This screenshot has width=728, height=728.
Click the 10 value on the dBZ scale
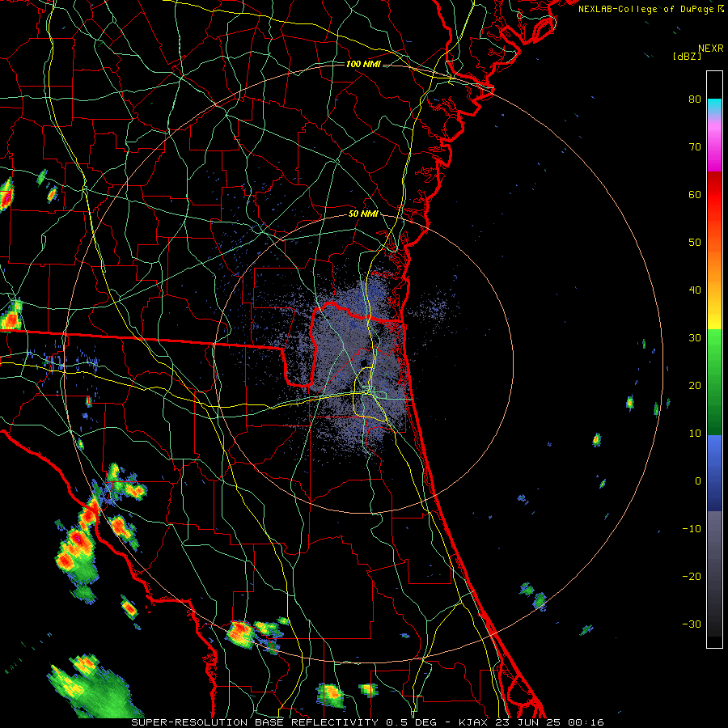click(x=695, y=434)
